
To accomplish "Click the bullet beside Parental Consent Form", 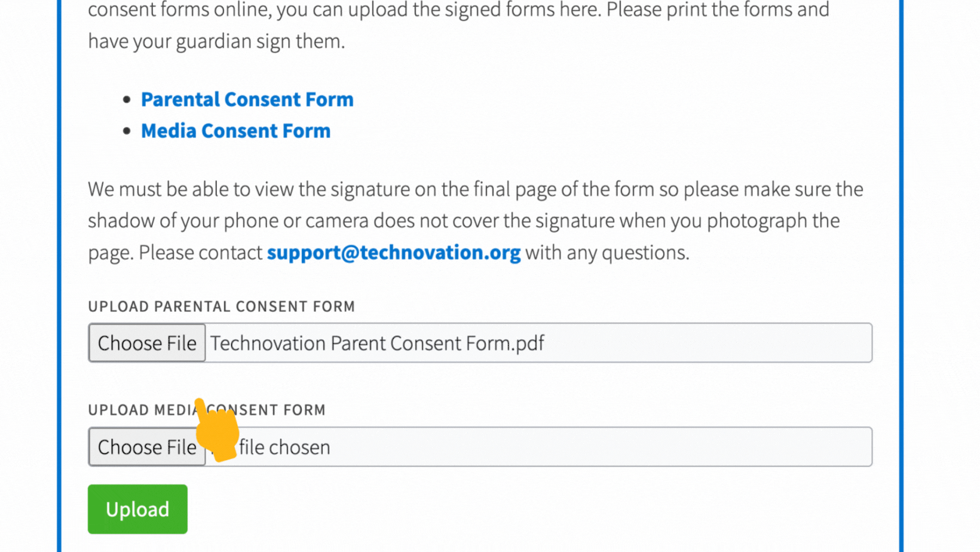I will pos(127,100).
